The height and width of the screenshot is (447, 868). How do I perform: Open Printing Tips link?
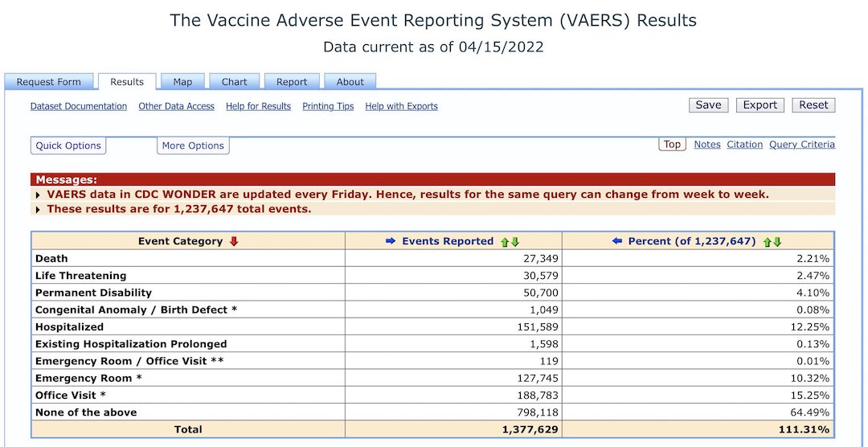[328, 106]
